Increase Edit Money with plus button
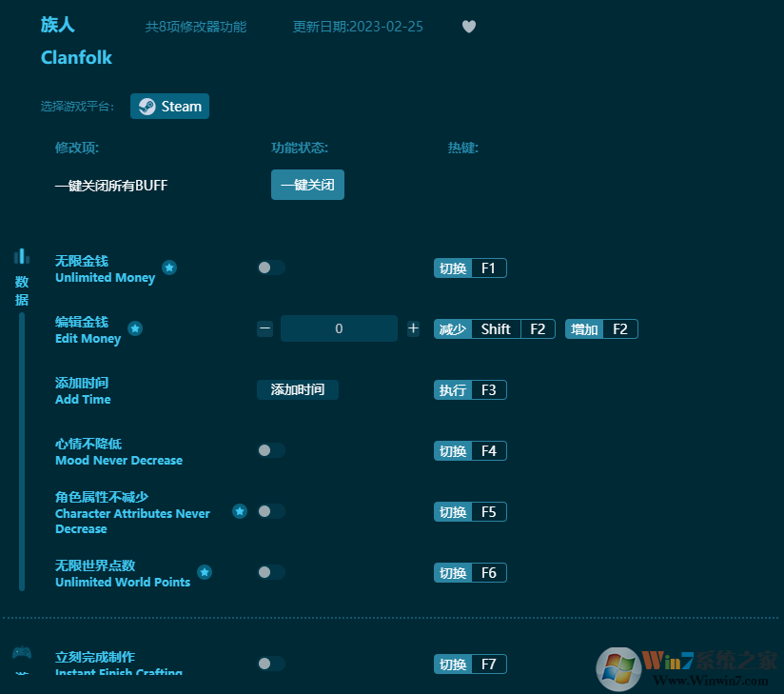Viewport: 784px width, 694px height. pyautogui.click(x=413, y=328)
